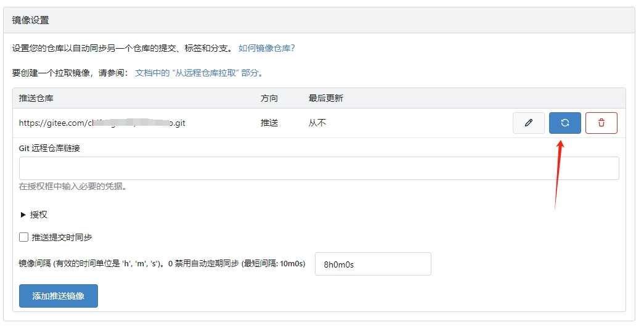Click the 镜像间隔 field showing 8h0m0s
The image size is (644, 328).
tap(372, 264)
